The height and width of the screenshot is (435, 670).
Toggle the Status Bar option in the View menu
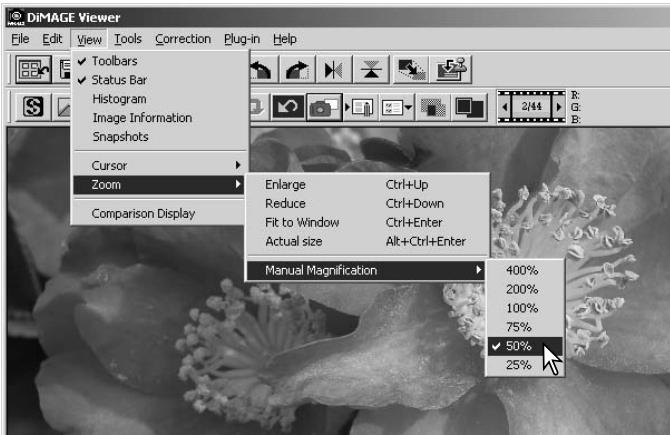point(159,80)
